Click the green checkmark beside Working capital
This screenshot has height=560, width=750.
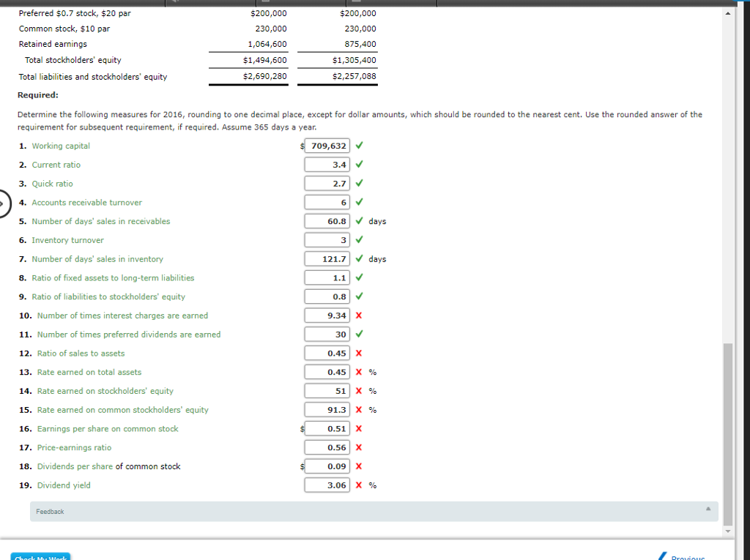pyautogui.click(x=358, y=146)
